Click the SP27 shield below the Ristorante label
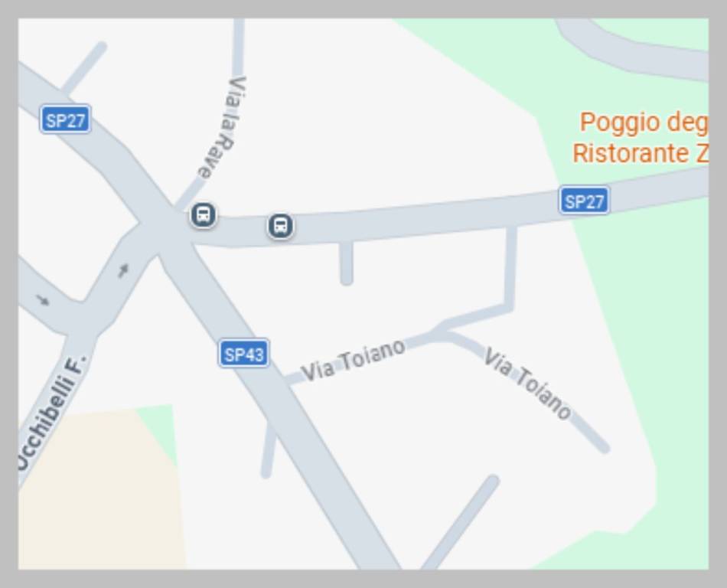This screenshot has width=727, height=588. 584,201
